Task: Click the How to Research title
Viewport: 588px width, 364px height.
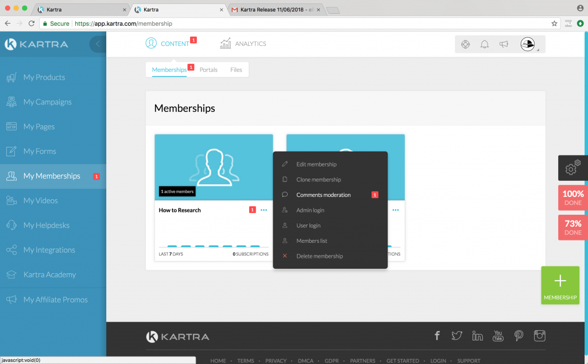Action: click(180, 210)
